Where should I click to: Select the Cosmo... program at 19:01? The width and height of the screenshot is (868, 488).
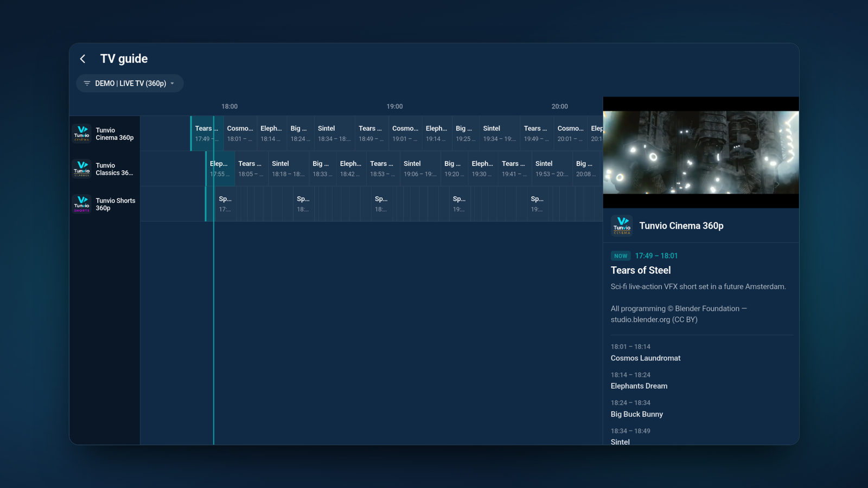click(405, 133)
